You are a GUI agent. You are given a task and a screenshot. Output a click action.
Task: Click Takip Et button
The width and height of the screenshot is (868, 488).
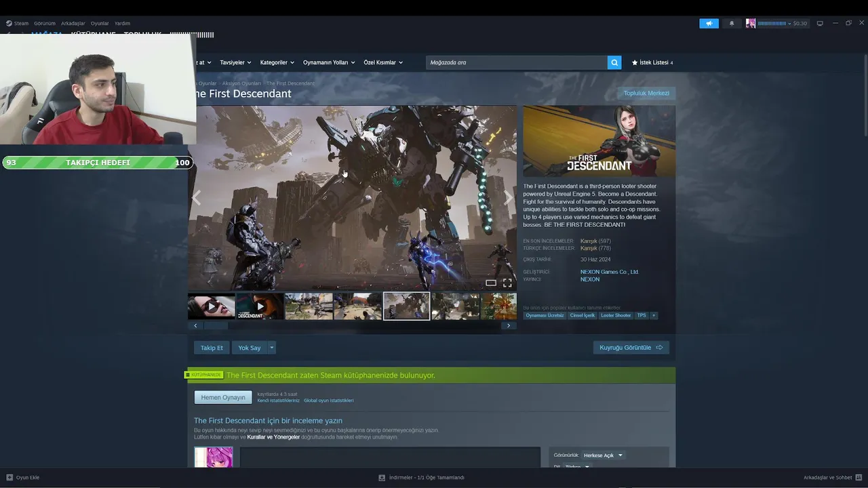pyautogui.click(x=212, y=348)
